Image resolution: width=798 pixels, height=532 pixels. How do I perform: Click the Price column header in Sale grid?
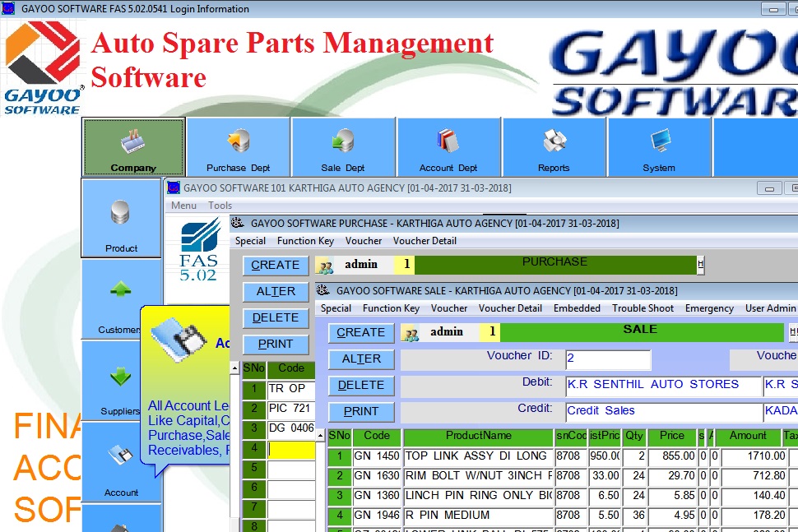point(672,437)
